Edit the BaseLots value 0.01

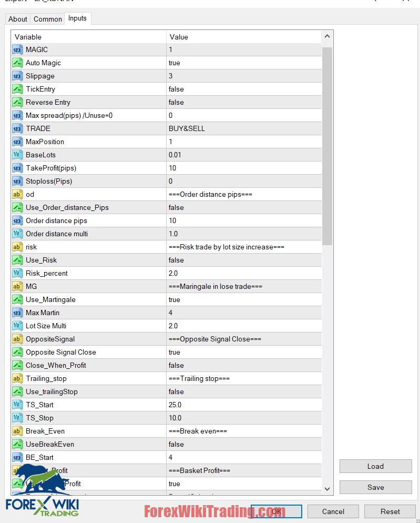(244, 155)
